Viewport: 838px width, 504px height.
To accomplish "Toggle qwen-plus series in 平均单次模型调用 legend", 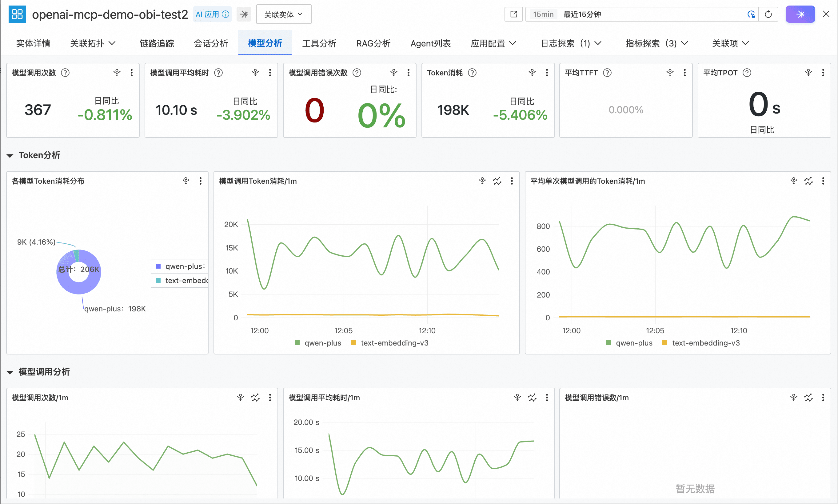I will pyautogui.click(x=629, y=343).
